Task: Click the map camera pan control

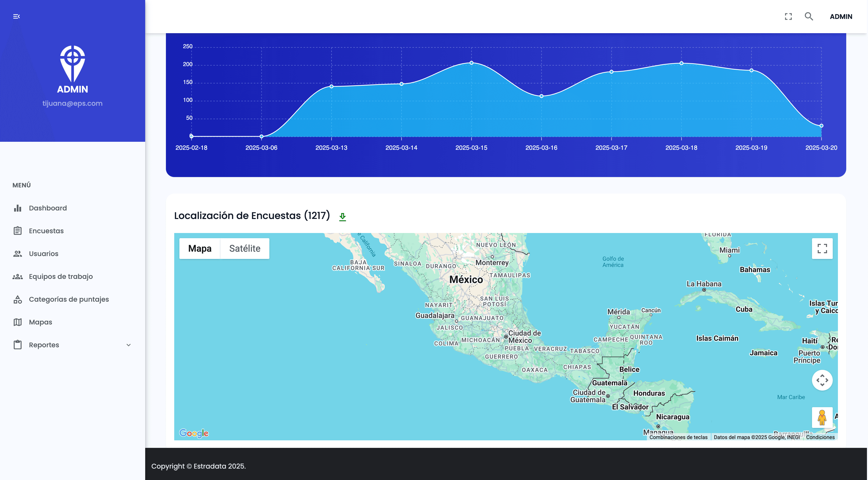Action: click(x=822, y=380)
